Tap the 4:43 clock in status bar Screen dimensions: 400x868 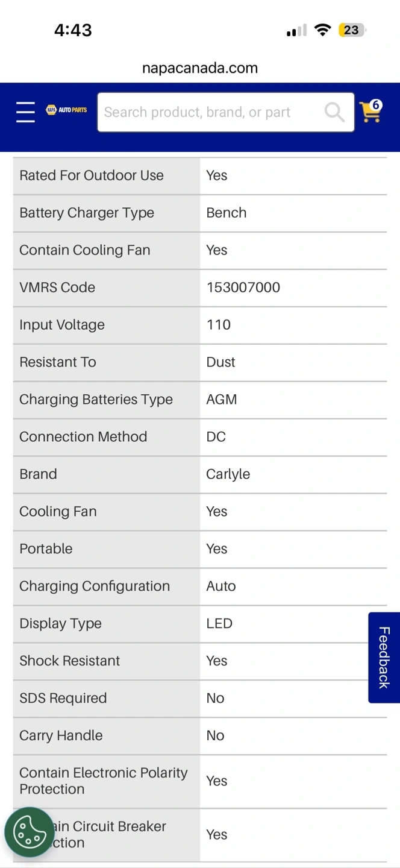pyautogui.click(x=73, y=30)
